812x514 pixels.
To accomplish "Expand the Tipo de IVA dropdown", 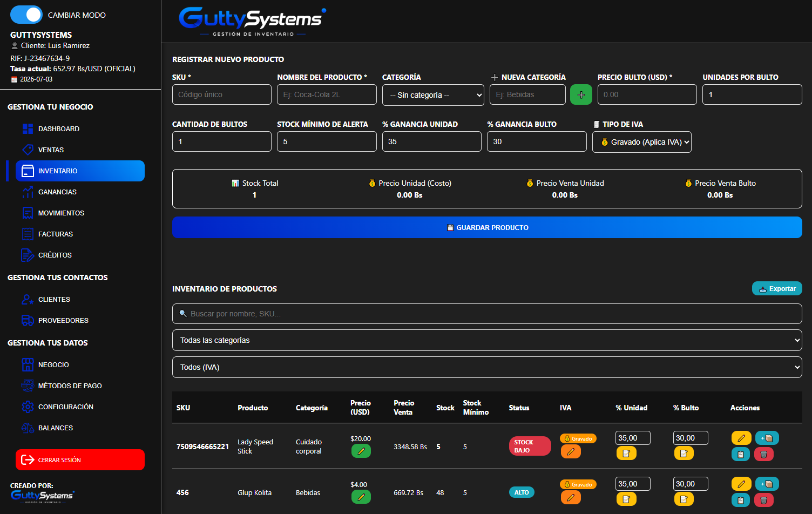I will 642,142.
